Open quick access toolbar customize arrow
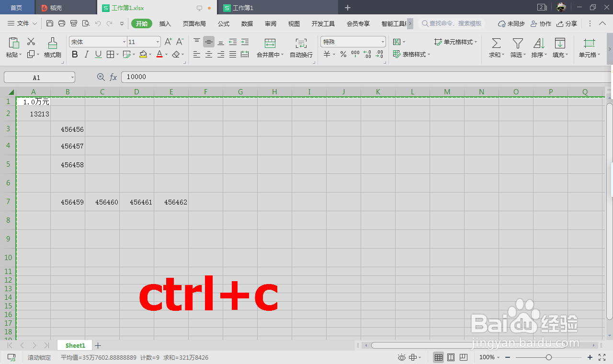613x364 pixels. [x=122, y=23]
